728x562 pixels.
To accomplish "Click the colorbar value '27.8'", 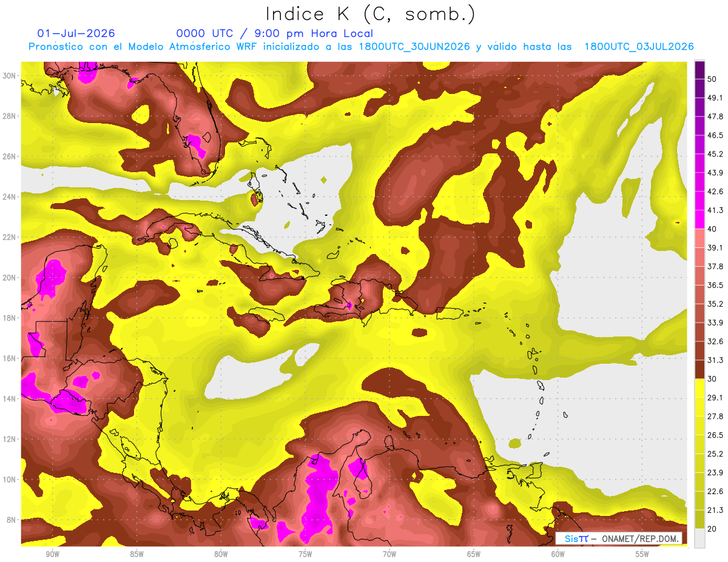I will (715, 416).
